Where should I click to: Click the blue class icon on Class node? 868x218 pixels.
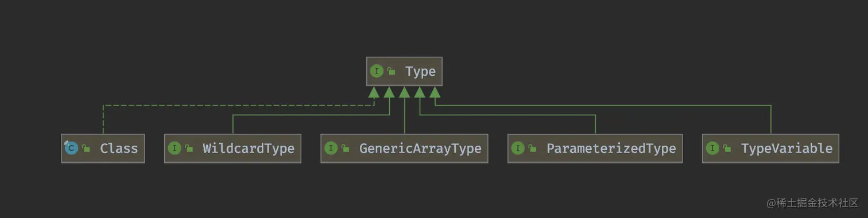71,148
